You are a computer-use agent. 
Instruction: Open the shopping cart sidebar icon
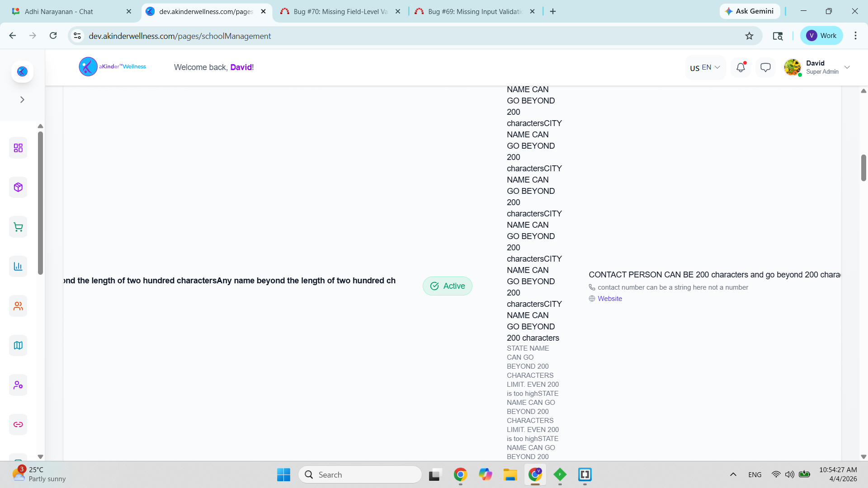18,227
